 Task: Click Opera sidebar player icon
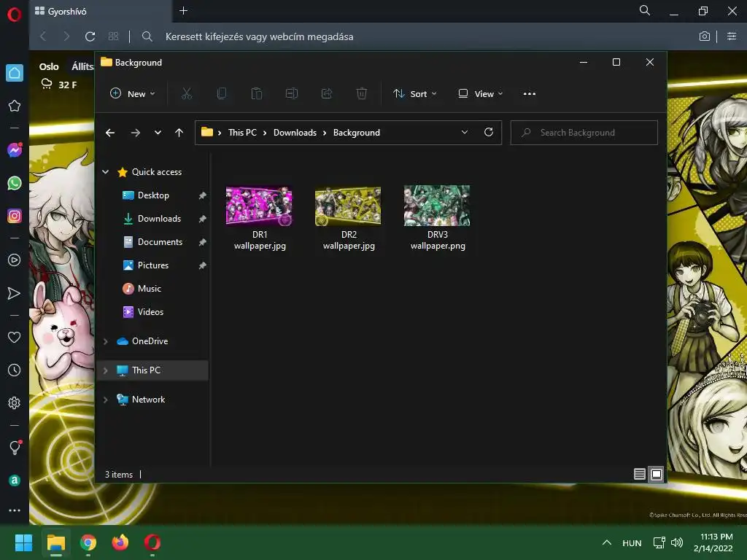click(15, 260)
